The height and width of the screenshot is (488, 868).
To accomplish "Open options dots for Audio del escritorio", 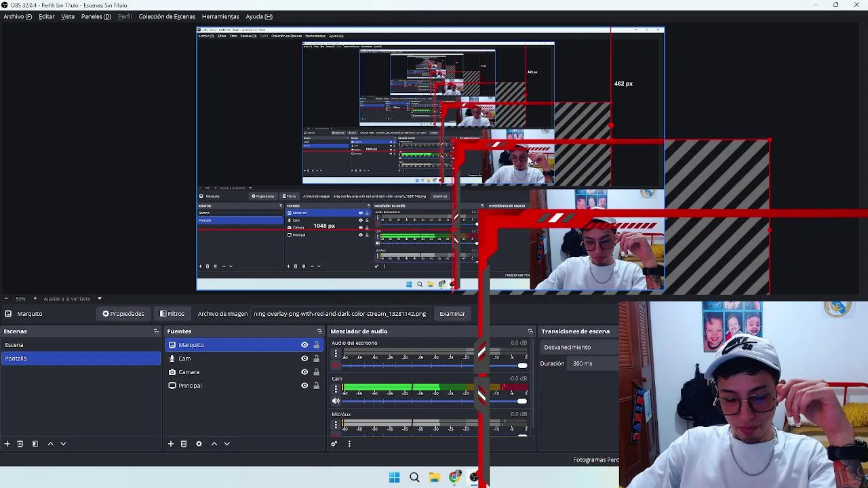I will point(336,354).
